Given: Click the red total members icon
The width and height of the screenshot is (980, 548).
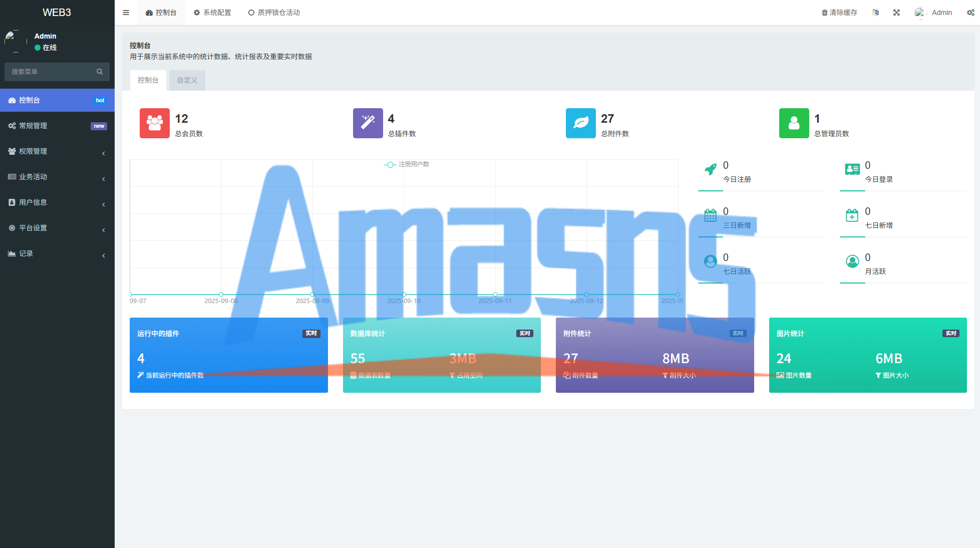Looking at the screenshot, I should pyautogui.click(x=154, y=123).
